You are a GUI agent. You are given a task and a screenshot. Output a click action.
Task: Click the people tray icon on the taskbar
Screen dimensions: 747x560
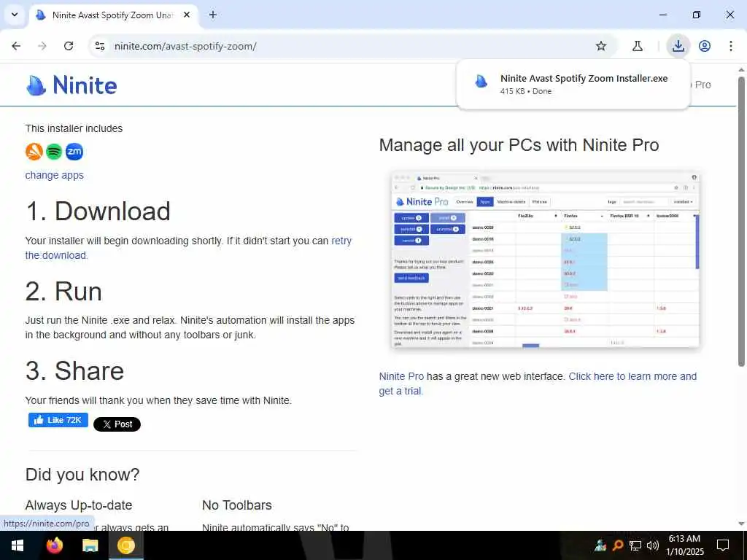pyautogui.click(x=600, y=545)
